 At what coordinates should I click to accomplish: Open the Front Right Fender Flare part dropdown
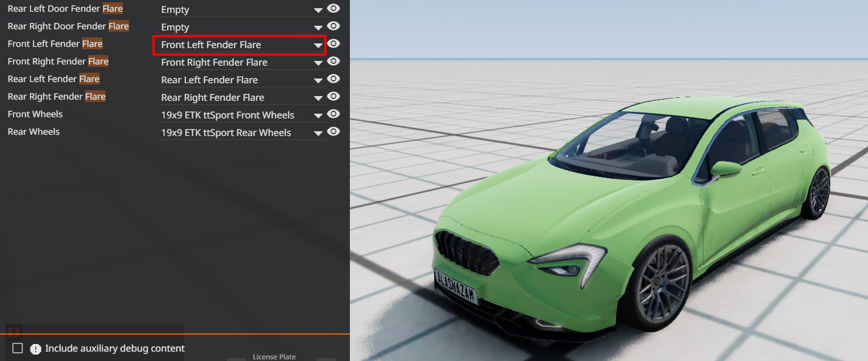242,62
